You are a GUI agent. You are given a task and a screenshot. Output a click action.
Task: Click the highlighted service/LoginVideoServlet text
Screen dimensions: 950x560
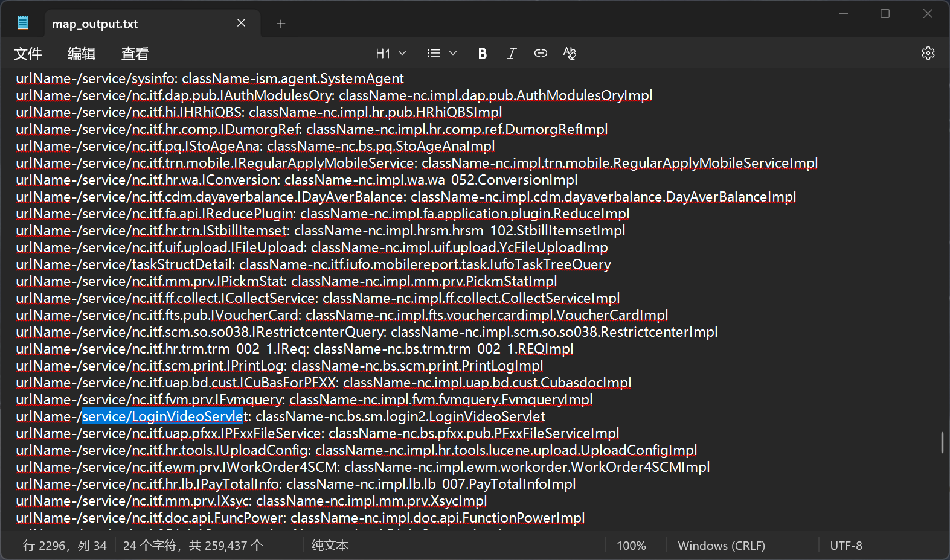(163, 416)
